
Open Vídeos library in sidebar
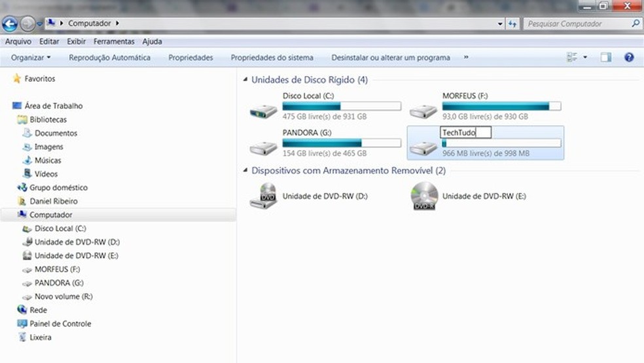coord(46,174)
